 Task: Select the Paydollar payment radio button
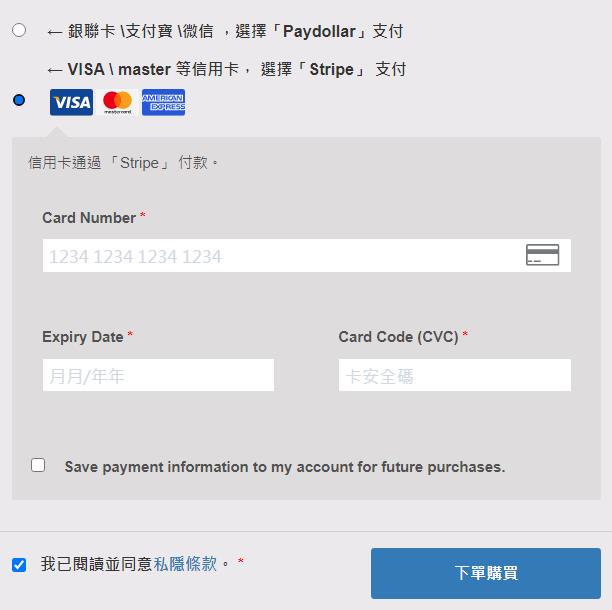[19, 30]
